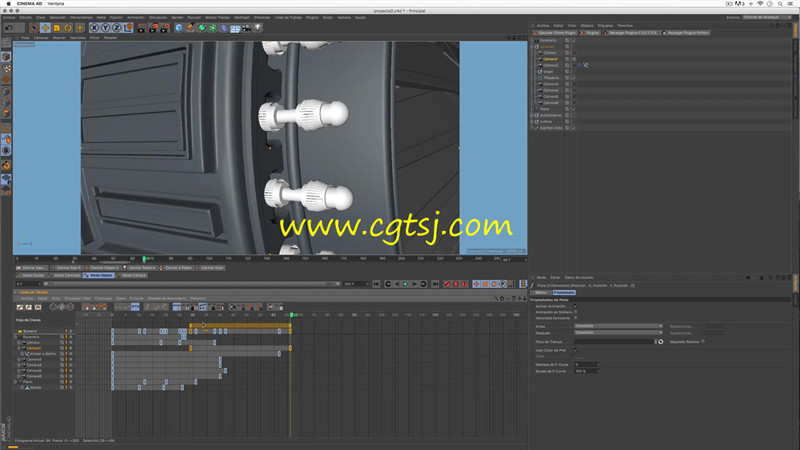Click the frame range preview slider bar

192,284
